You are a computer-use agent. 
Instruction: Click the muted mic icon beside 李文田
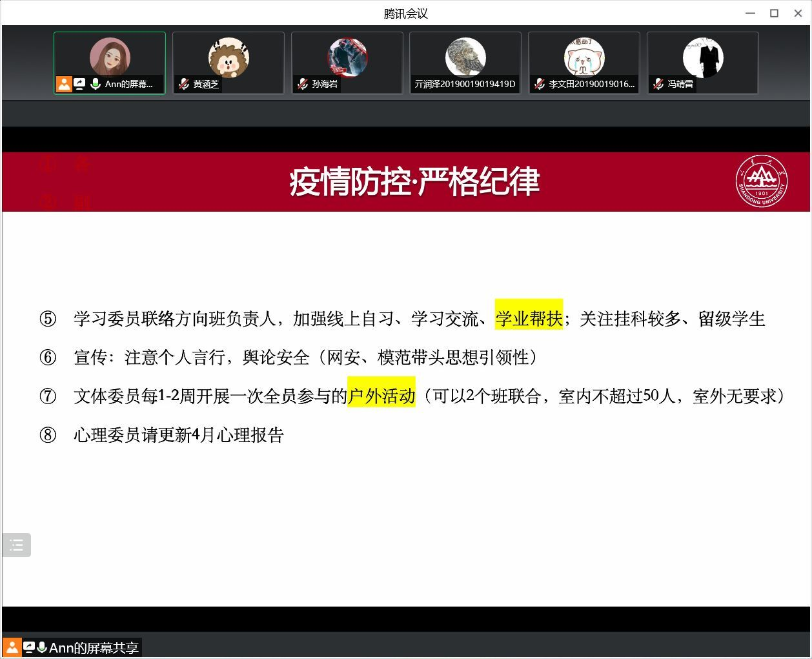pos(540,84)
